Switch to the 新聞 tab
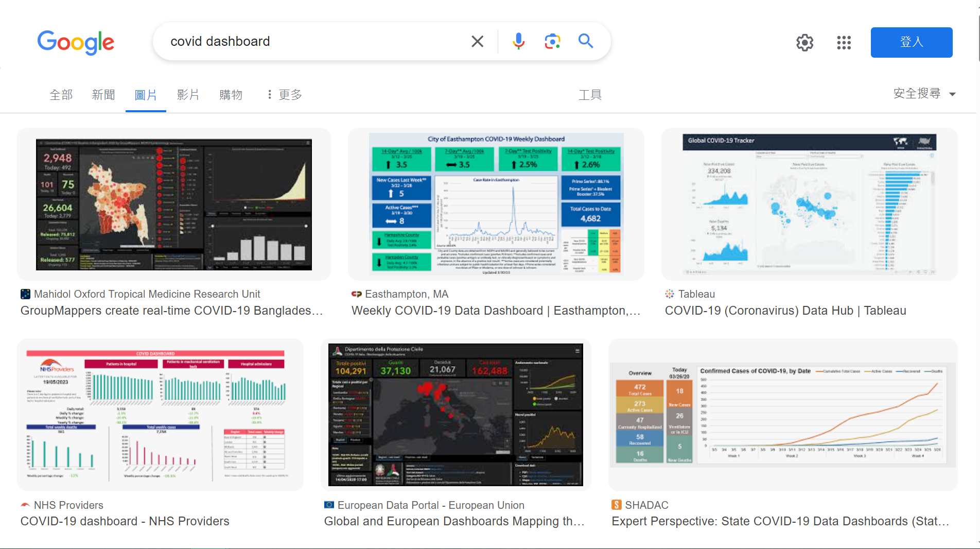 pos(103,95)
